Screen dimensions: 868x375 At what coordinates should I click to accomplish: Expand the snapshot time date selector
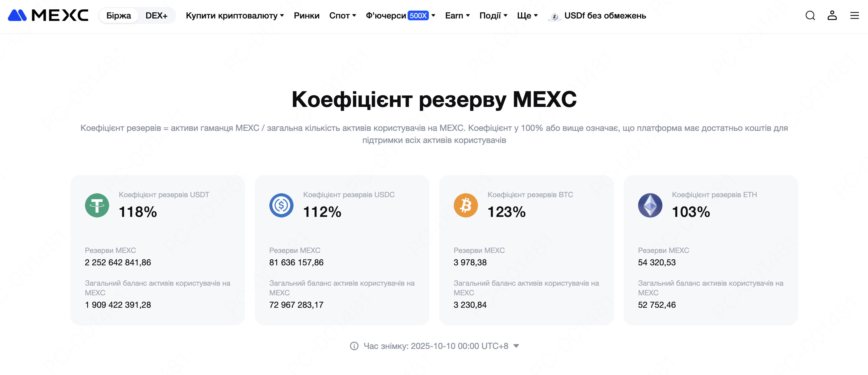516,346
